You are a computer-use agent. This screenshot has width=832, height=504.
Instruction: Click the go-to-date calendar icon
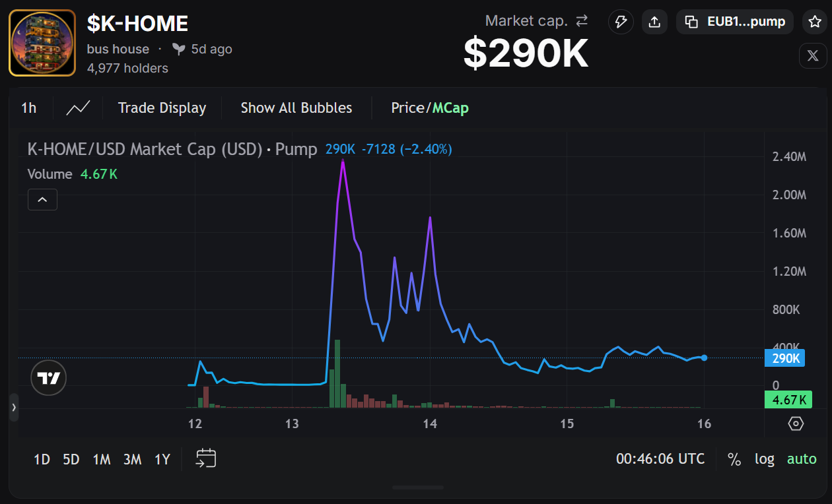pyautogui.click(x=206, y=458)
